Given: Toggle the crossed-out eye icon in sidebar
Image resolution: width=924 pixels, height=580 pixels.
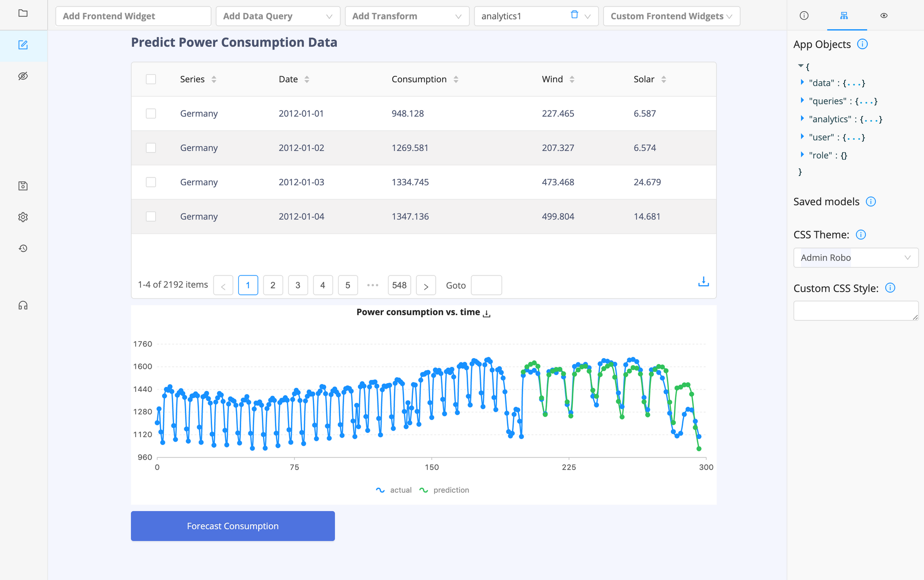Looking at the screenshot, I should [23, 76].
